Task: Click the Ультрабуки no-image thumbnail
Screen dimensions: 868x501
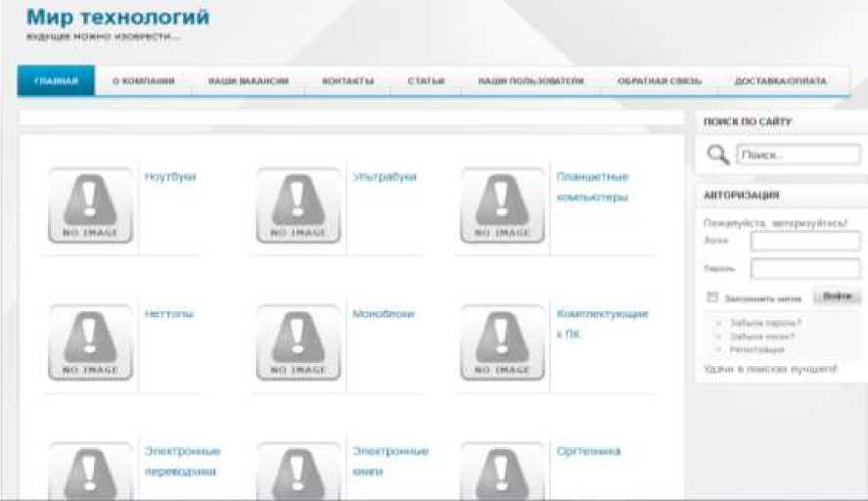Action: (x=298, y=205)
